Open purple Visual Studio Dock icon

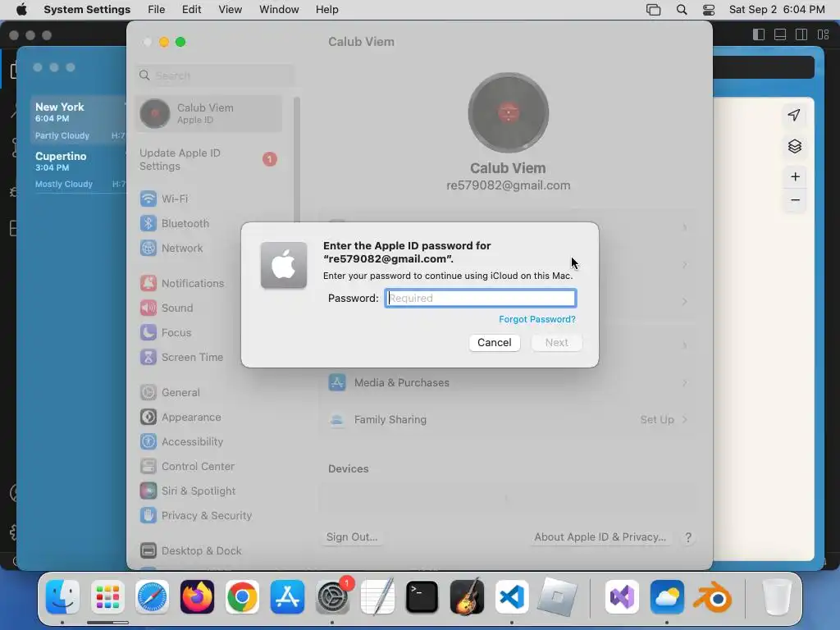(622, 597)
